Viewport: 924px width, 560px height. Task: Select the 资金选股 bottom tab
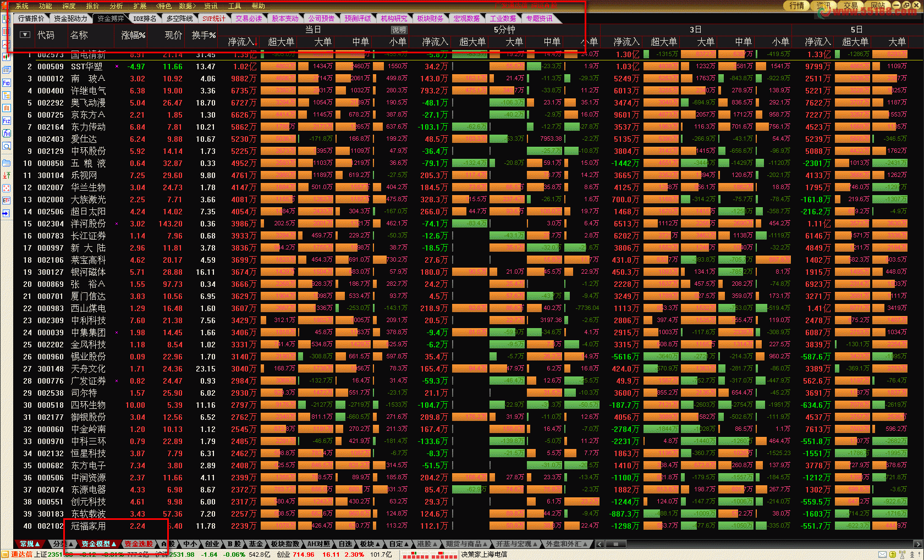(x=139, y=544)
